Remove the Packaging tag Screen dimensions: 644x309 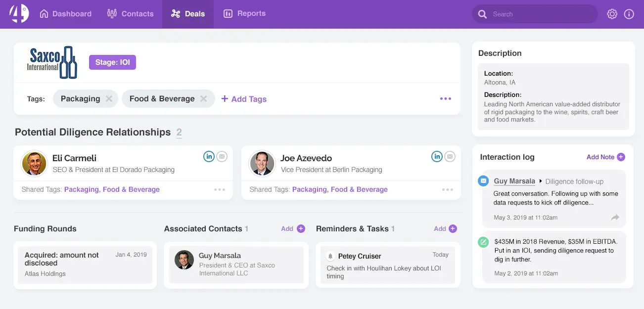pos(109,99)
